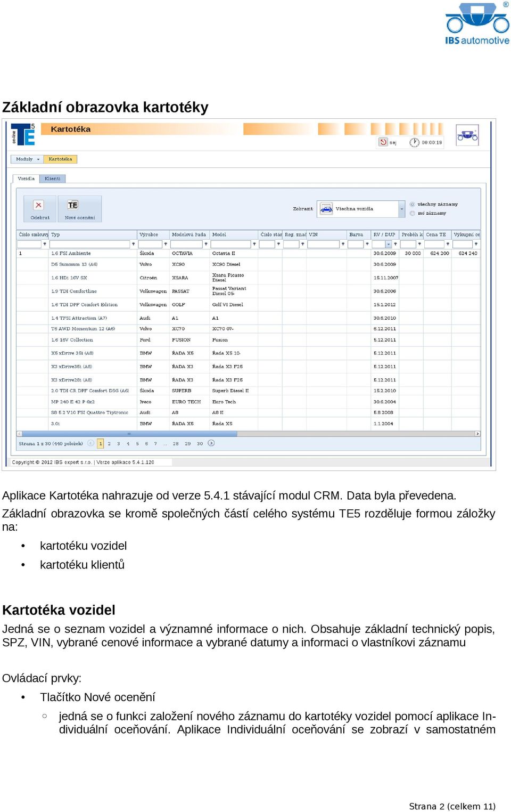
Task: Open filter icon for Číslo smlouvy column
Action: point(45,244)
